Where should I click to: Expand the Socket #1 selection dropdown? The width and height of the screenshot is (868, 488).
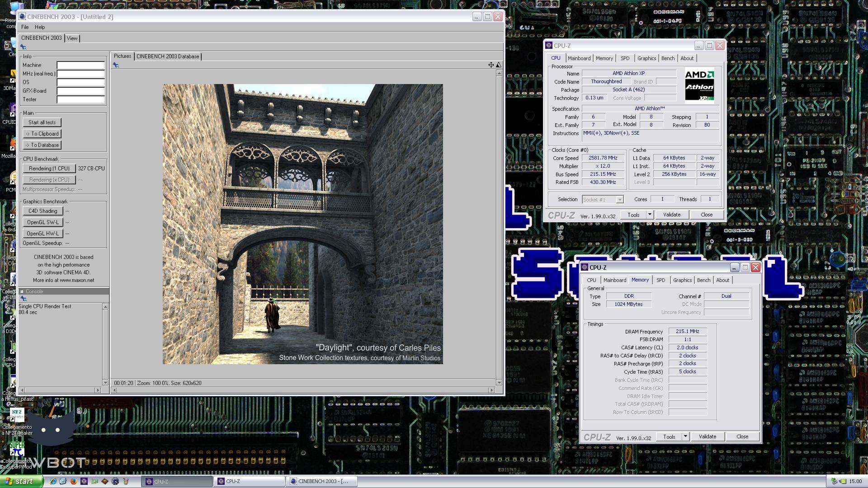coord(620,199)
